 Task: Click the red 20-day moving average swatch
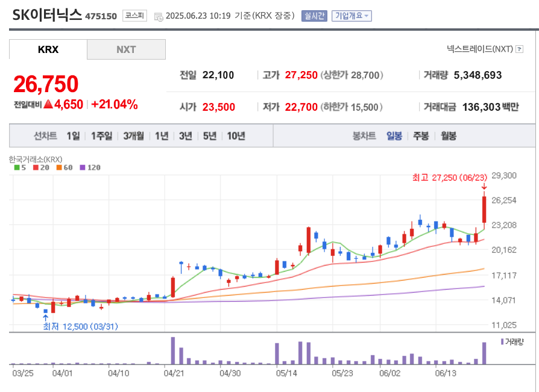click(x=36, y=167)
